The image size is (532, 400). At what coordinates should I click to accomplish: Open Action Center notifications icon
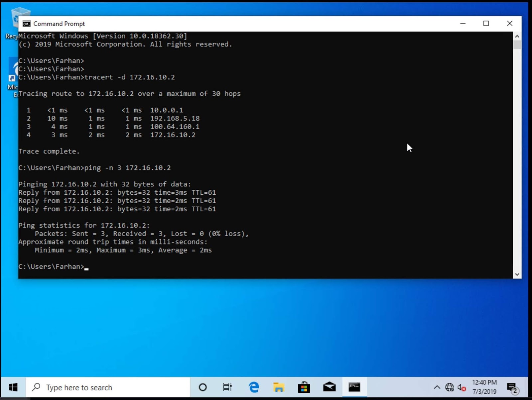pos(512,388)
